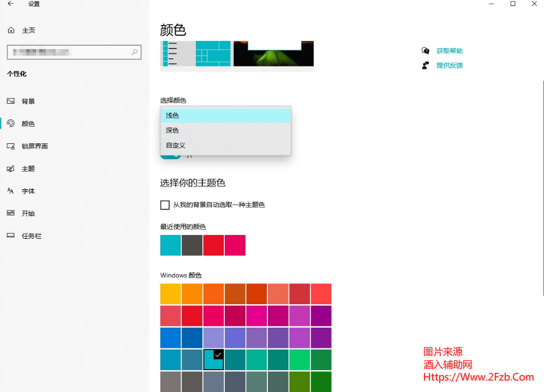544x392 pixels.
Task: Select the yellow-gold swatch in Windows 颜色
Action: (x=170, y=294)
